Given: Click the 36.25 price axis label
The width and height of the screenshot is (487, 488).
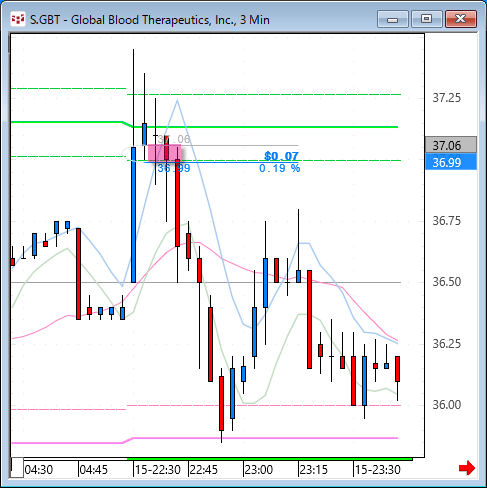Looking at the screenshot, I should click(447, 344).
